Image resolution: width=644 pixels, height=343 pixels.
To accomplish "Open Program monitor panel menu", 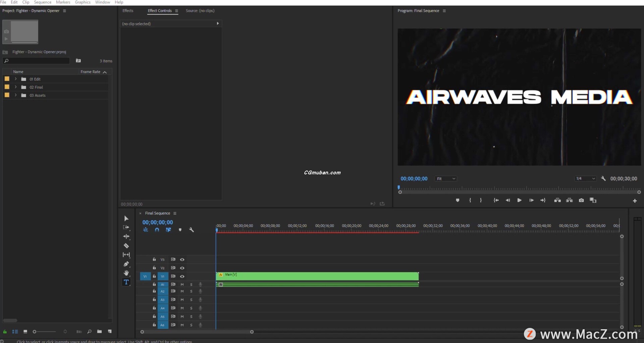I will 444,11.
